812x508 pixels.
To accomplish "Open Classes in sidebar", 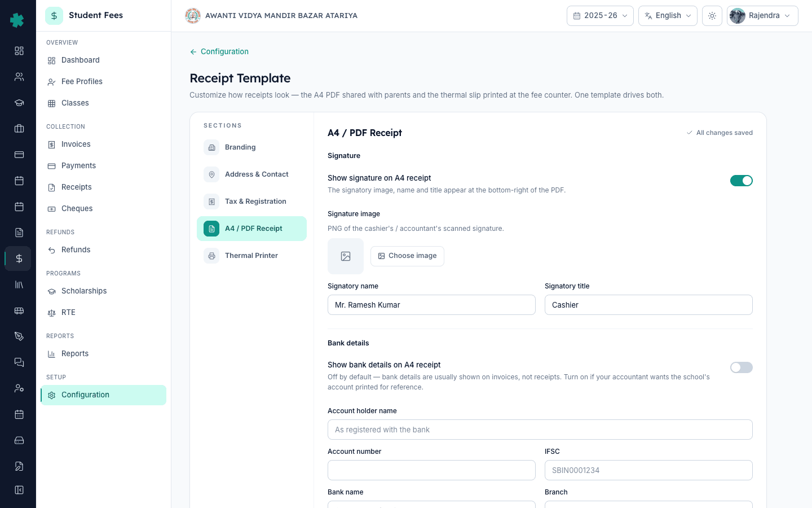I will coord(103,103).
